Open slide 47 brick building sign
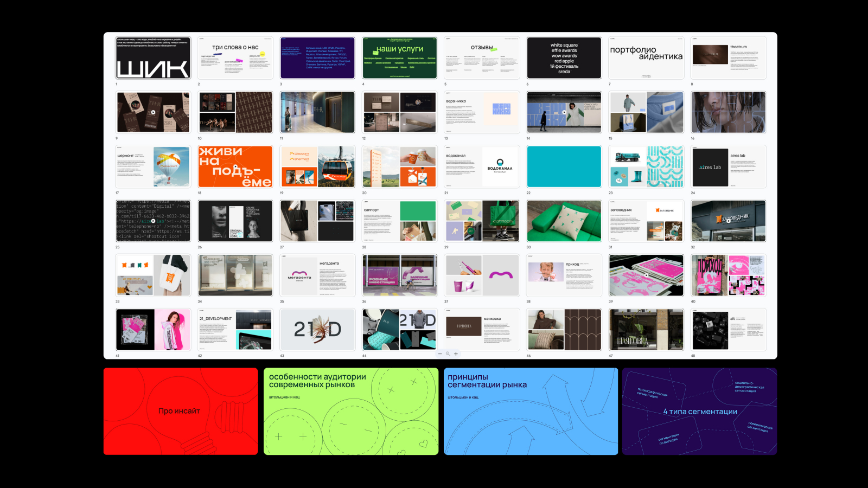 tap(646, 330)
